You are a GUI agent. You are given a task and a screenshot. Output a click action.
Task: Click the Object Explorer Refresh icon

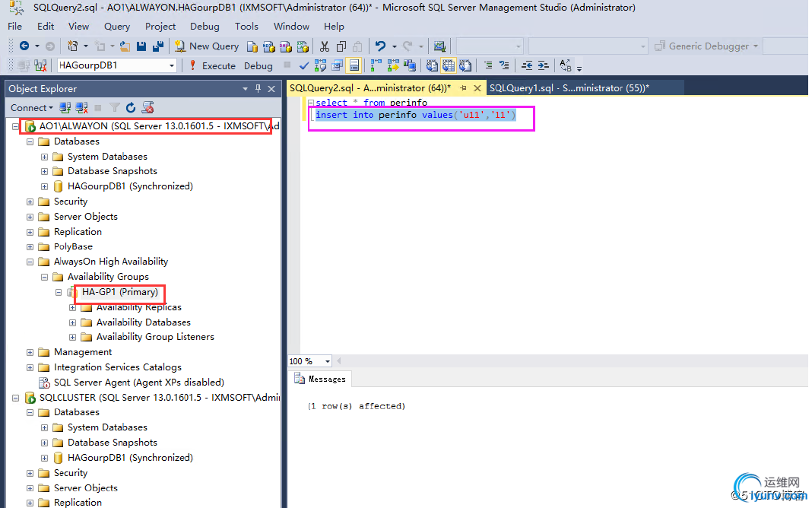tap(131, 108)
